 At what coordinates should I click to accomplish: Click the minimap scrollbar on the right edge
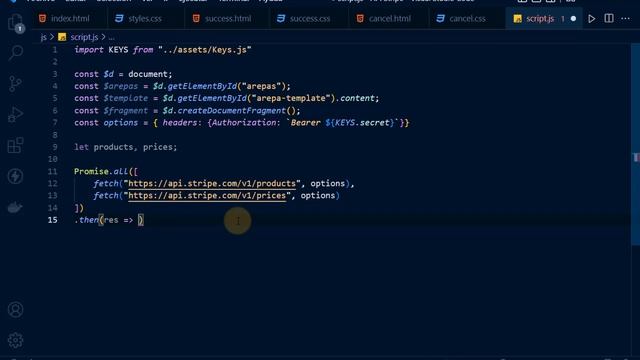[636, 145]
